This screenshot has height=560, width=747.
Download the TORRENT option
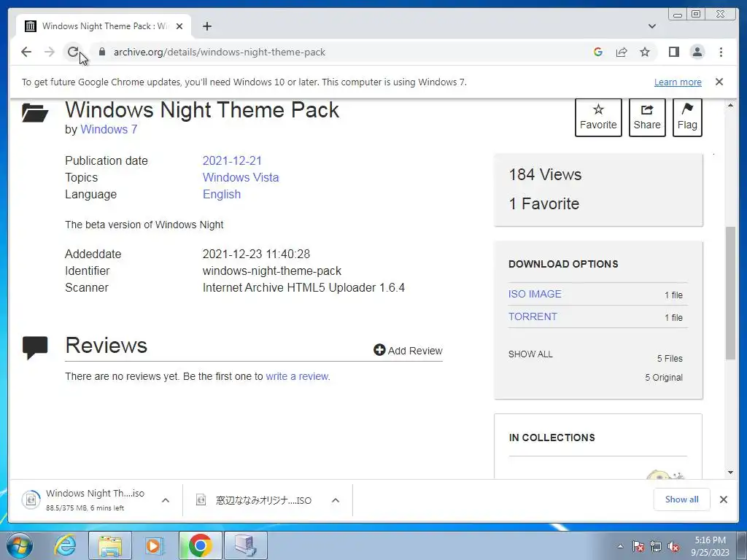pos(533,316)
